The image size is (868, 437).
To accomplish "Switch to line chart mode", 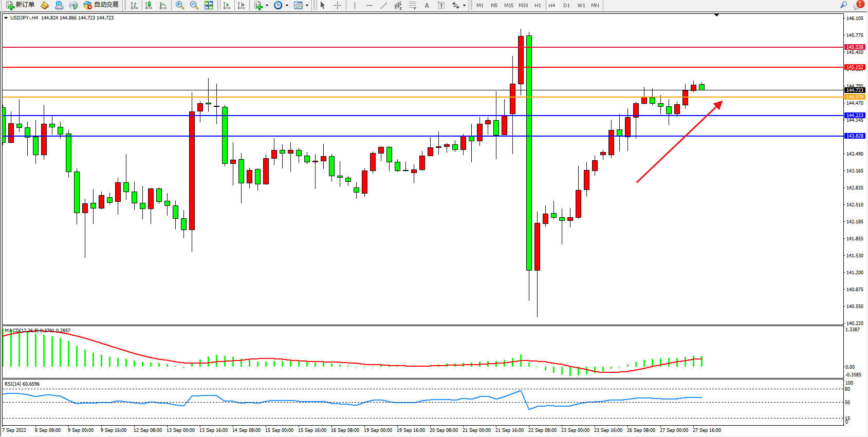I will point(163,5).
